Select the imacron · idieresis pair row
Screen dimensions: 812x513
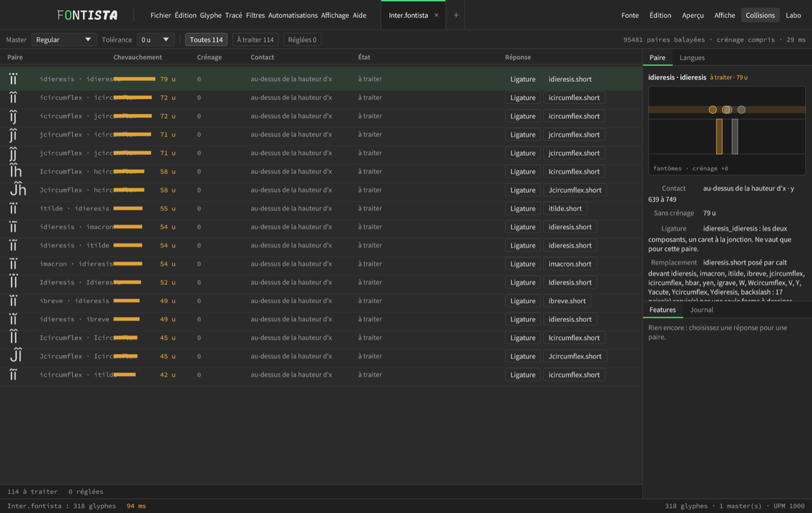[321, 264]
